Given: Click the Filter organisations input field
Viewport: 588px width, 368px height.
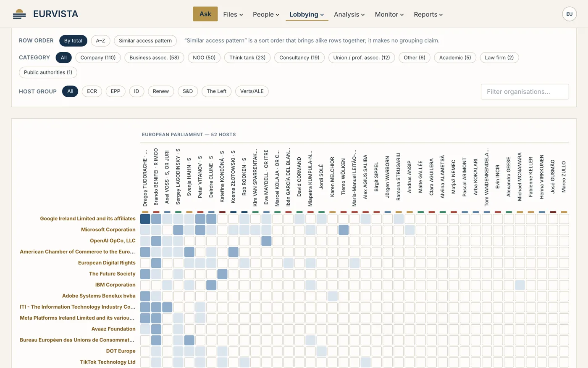Looking at the screenshot, I should (525, 92).
